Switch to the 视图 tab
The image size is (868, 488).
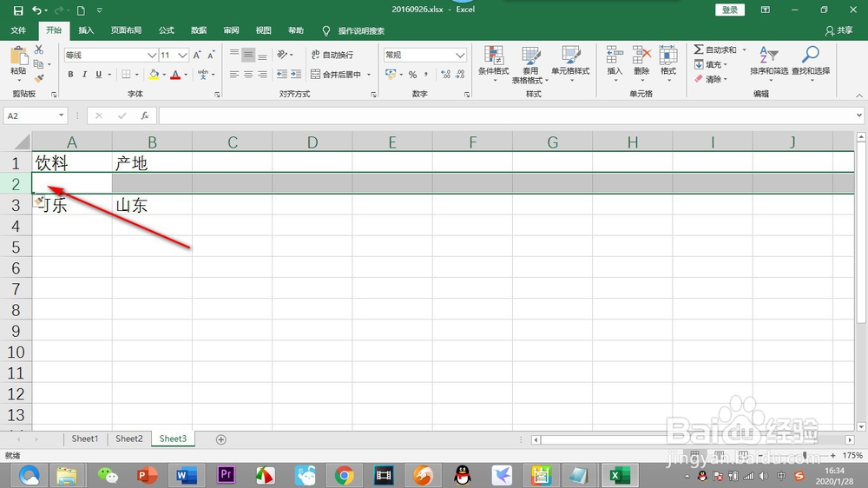(x=264, y=30)
